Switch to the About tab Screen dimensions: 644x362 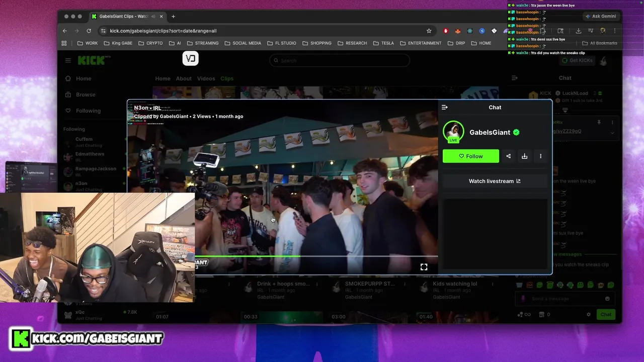coord(184,78)
